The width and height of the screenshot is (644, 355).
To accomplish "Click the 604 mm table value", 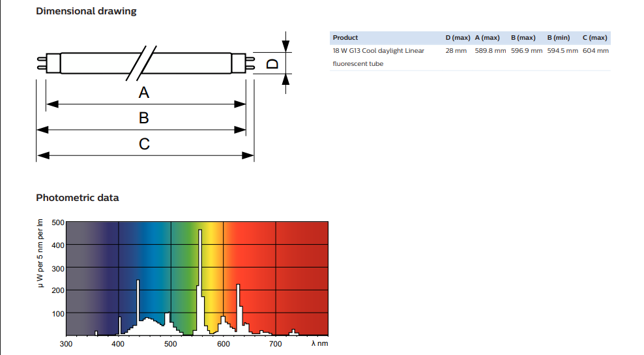I will click(x=595, y=51).
